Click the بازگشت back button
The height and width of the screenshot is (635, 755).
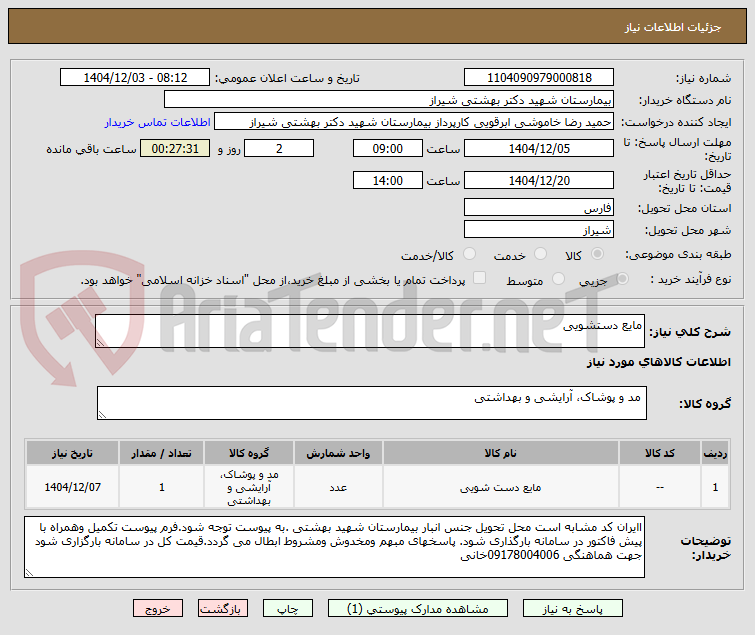(x=222, y=608)
